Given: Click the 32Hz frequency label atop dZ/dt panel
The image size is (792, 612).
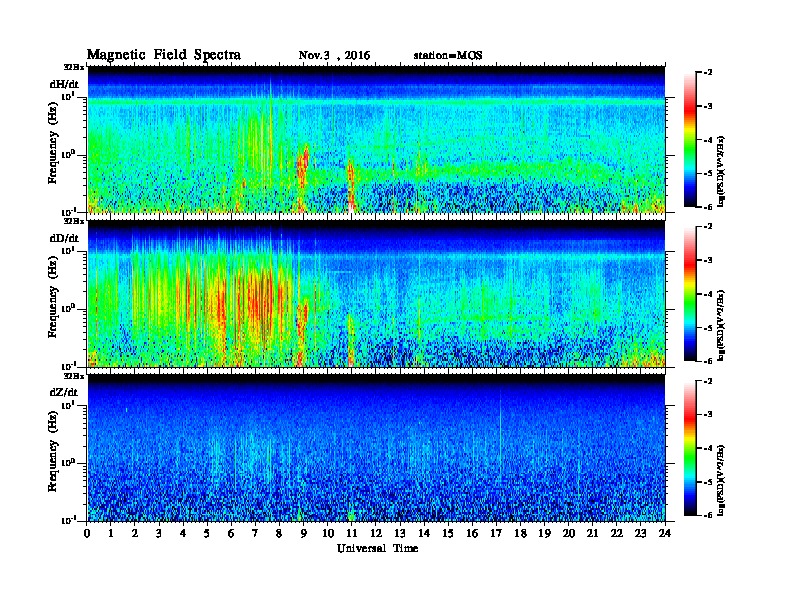Looking at the screenshot, I should point(74,376).
